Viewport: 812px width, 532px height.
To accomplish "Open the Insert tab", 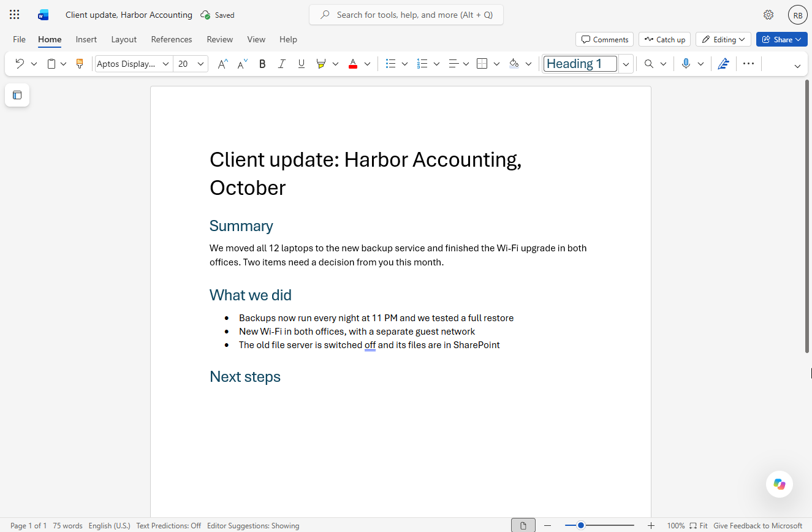I will tap(86, 39).
